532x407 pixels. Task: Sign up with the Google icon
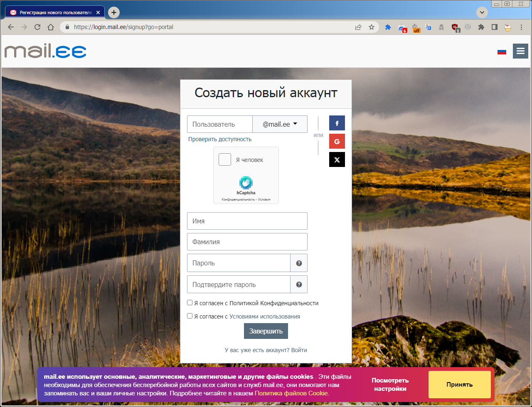[337, 141]
